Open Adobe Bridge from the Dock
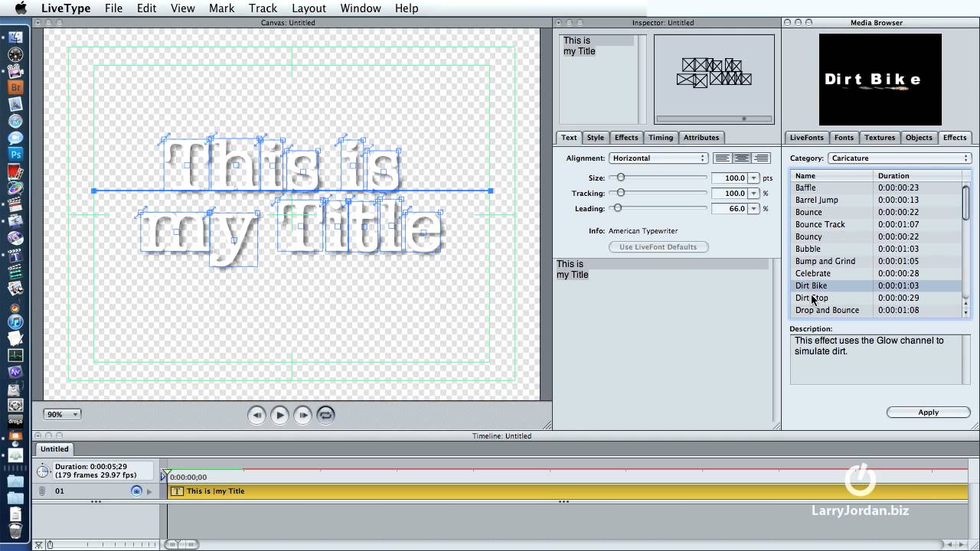This screenshot has height=551, width=980. [x=15, y=87]
